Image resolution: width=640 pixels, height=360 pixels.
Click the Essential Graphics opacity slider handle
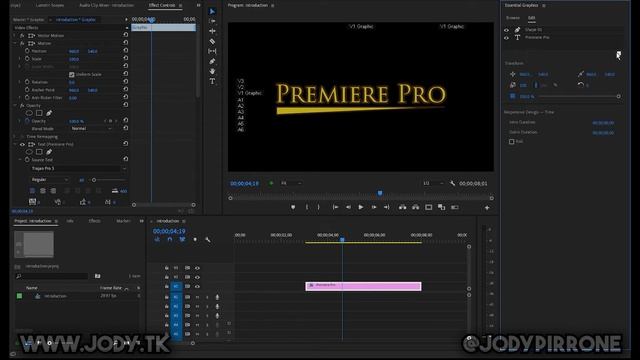tap(618, 96)
